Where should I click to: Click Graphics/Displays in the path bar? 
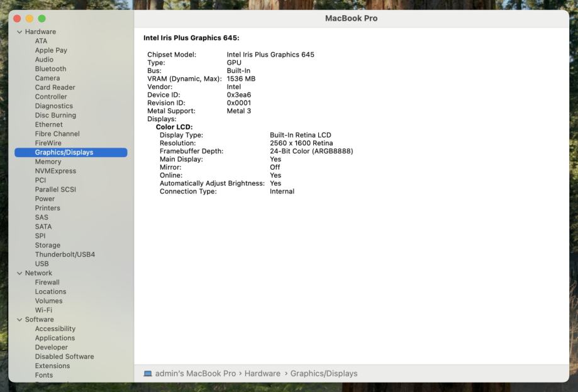(324, 374)
